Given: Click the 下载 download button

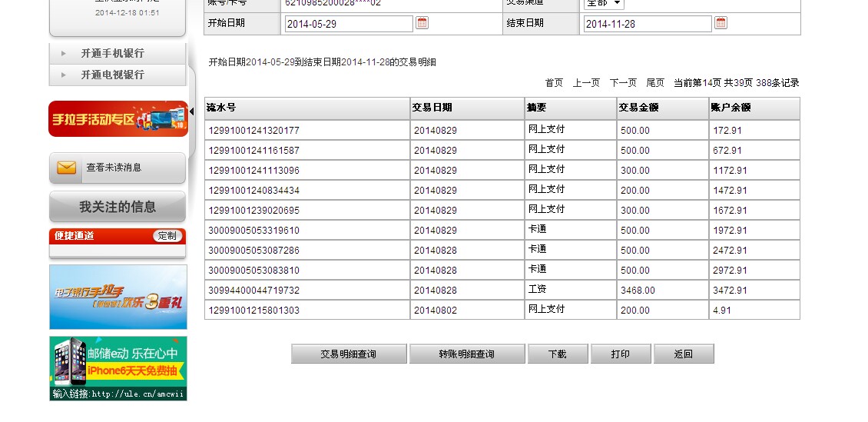Looking at the screenshot, I should pyautogui.click(x=558, y=354).
